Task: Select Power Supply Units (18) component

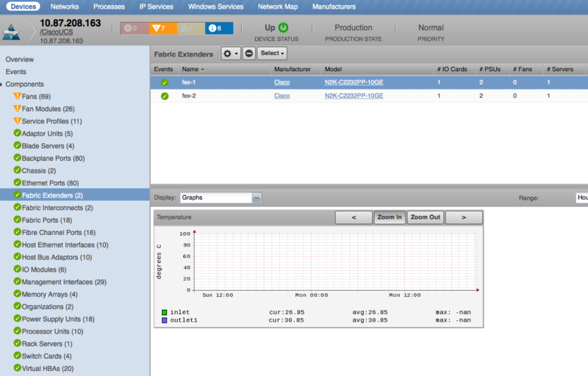Action: [58, 319]
